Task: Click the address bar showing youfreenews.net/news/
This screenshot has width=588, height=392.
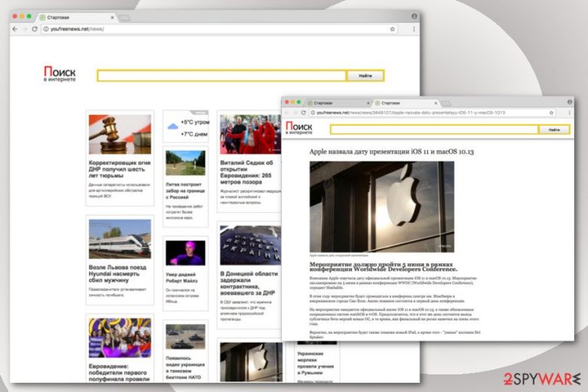Action: tap(219, 29)
